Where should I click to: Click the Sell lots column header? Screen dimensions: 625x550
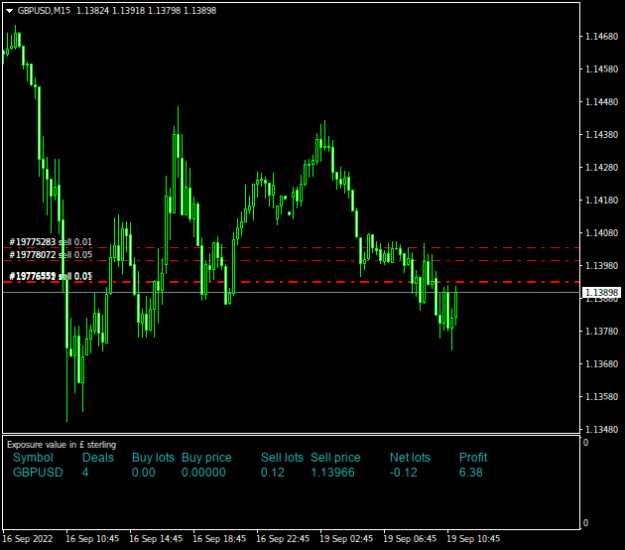coord(282,458)
